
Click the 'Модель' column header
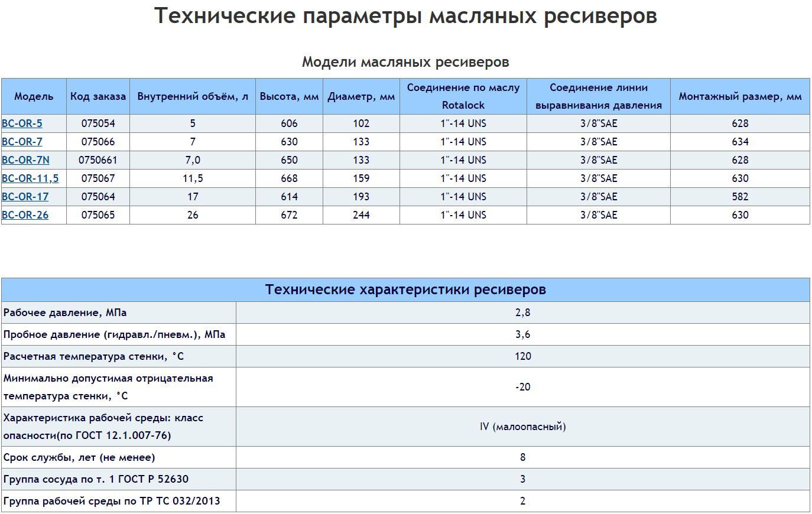[x=34, y=96]
